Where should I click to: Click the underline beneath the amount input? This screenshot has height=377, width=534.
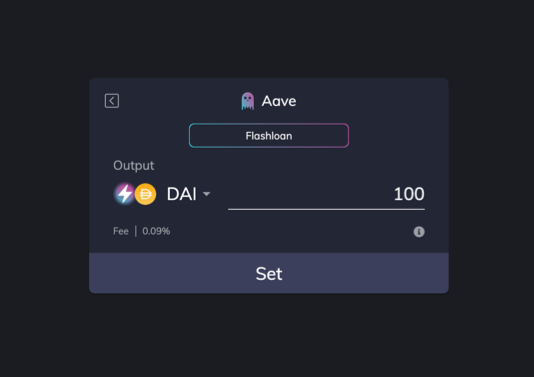coord(326,209)
